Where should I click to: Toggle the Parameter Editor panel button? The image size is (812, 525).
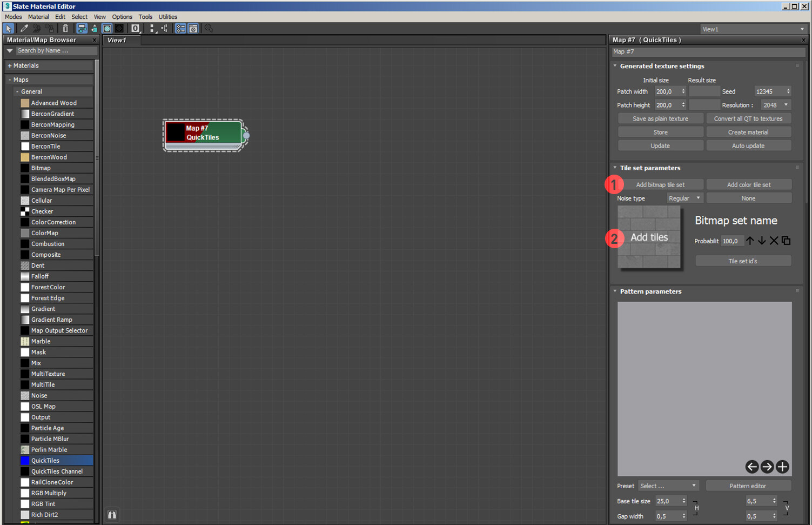(193, 29)
